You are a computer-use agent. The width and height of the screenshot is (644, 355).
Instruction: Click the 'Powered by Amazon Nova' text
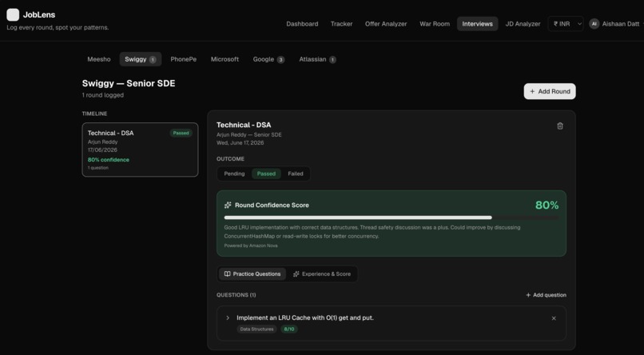tap(251, 245)
